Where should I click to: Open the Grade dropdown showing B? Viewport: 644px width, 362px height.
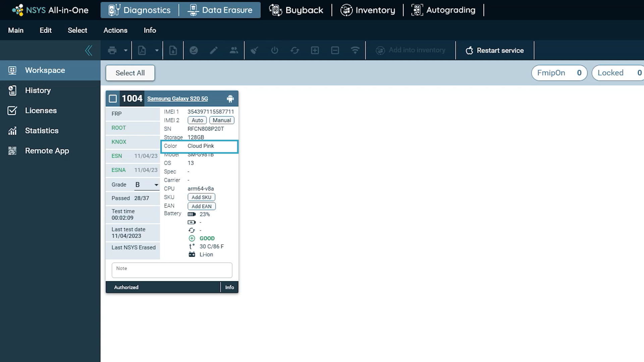coord(147,185)
